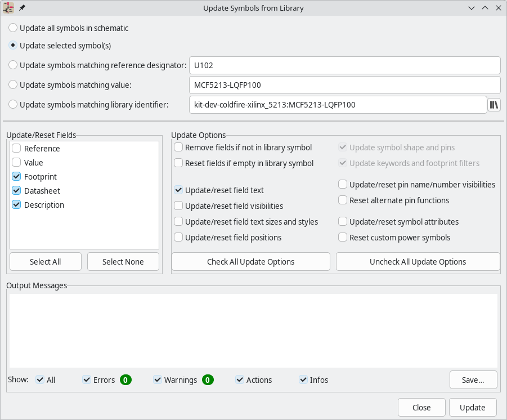The height and width of the screenshot is (420, 507).
Task: Click Check All Update Options
Action: 250,262
